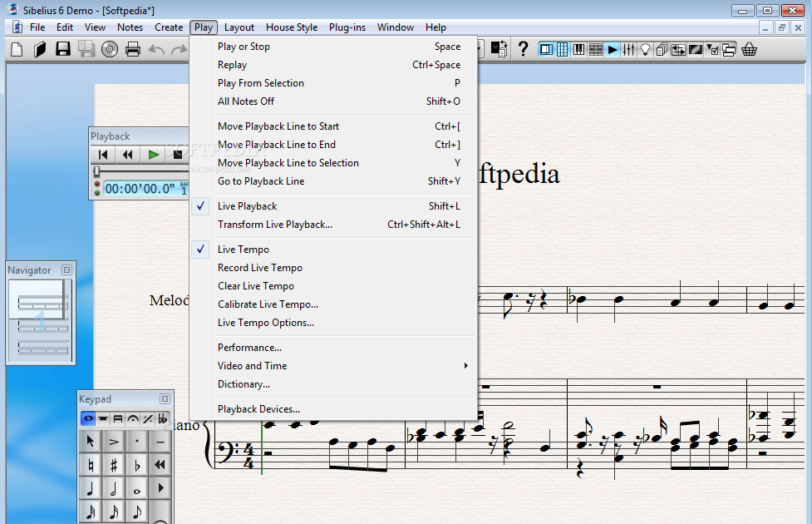Toggle the Compare window arrows button

point(678,50)
